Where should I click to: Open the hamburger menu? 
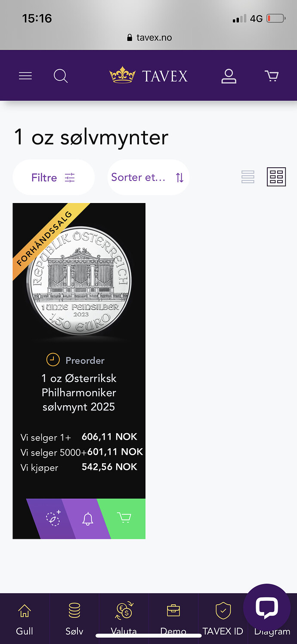pyautogui.click(x=25, y=76)
